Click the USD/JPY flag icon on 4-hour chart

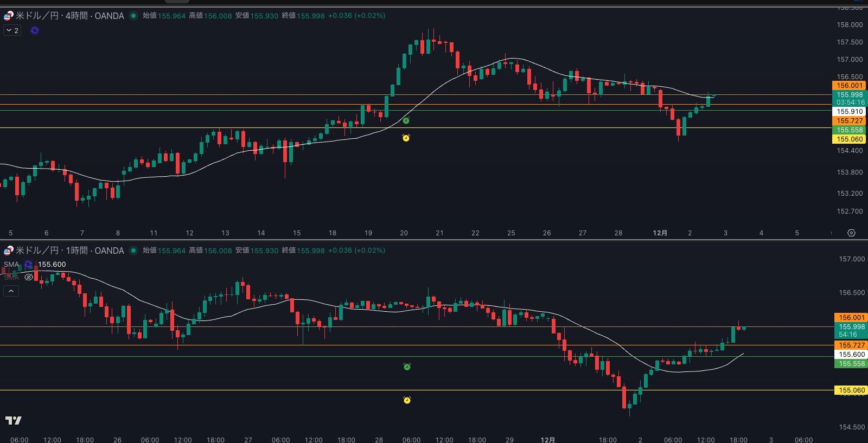pos(8,16)
